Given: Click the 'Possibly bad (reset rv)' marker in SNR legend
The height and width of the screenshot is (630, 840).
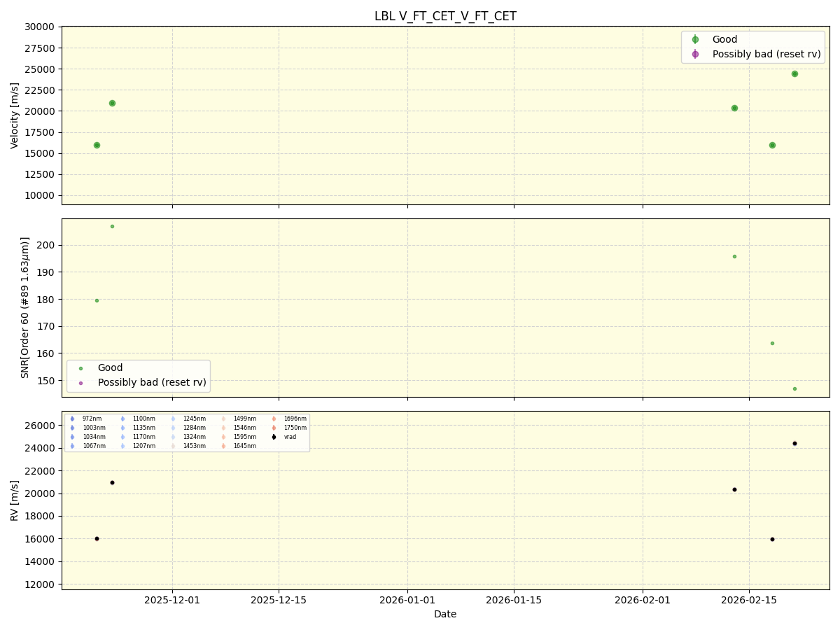Looking at the screenshot, I should click(80, 383).
